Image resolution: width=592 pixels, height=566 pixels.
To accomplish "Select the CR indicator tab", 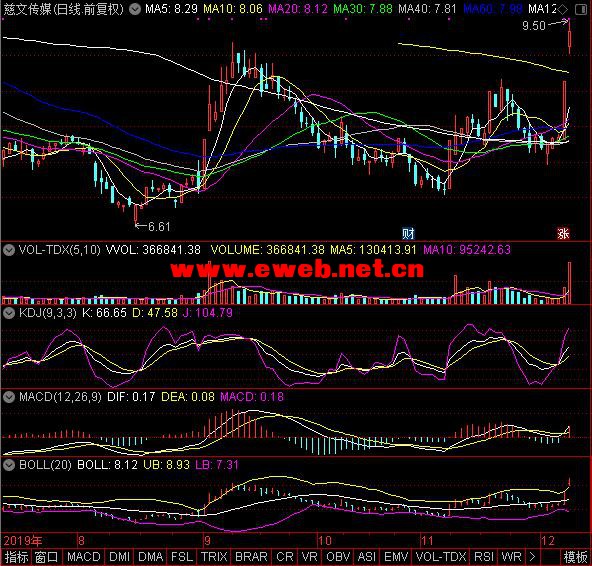I will tap(285, 557).
